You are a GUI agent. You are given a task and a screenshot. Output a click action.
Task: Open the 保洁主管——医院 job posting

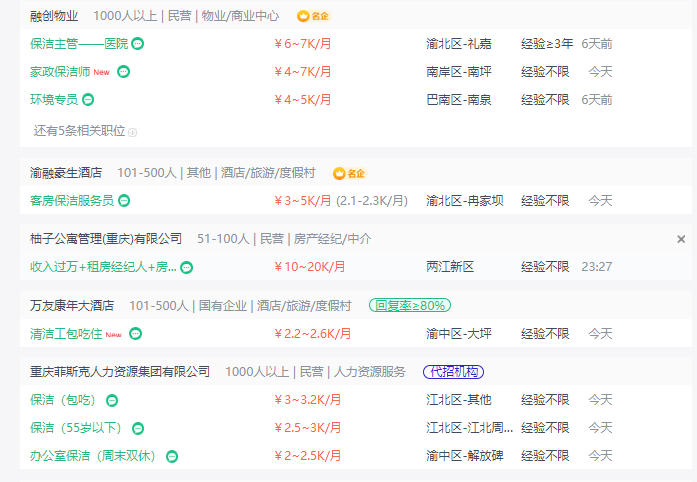point(79,44)
